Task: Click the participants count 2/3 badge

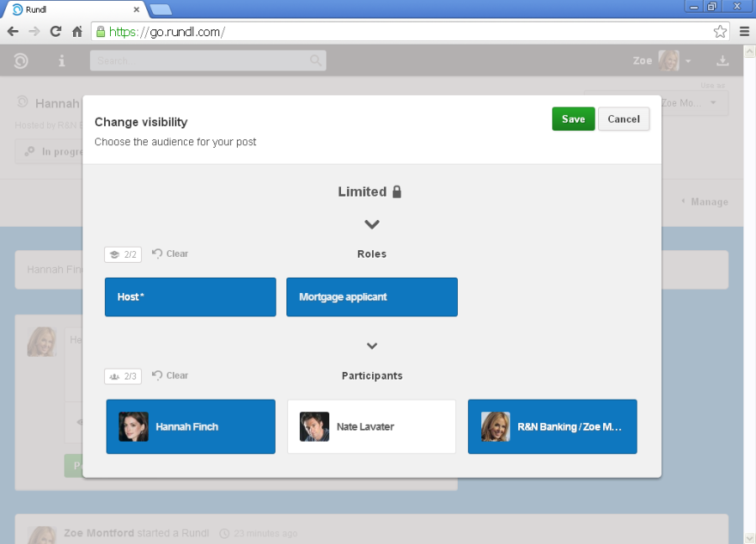Action: click(x=123, y=376)
